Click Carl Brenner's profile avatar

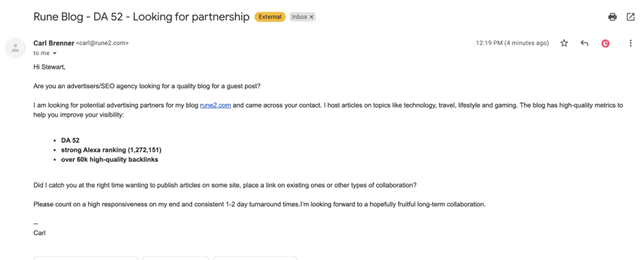coord(16,48)
